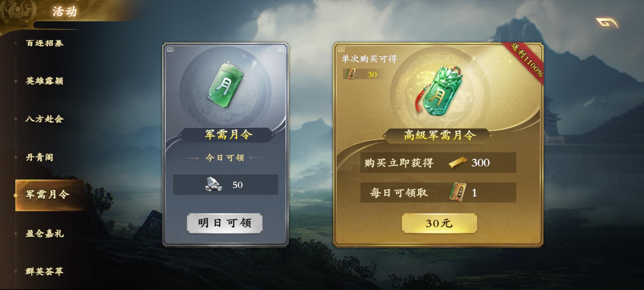Go to the 盈仓嘉礼 tab
Screen dimensions: 644x290
(45, 233)
